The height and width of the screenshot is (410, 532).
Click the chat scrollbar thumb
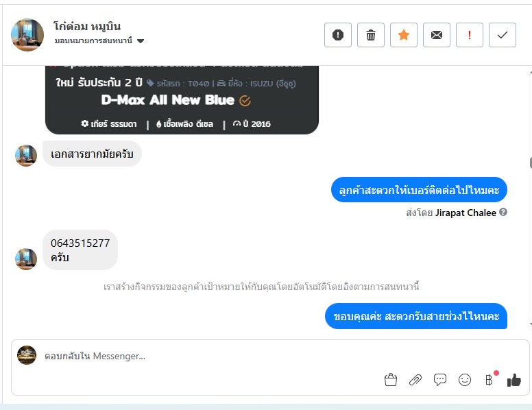(531, 163)
